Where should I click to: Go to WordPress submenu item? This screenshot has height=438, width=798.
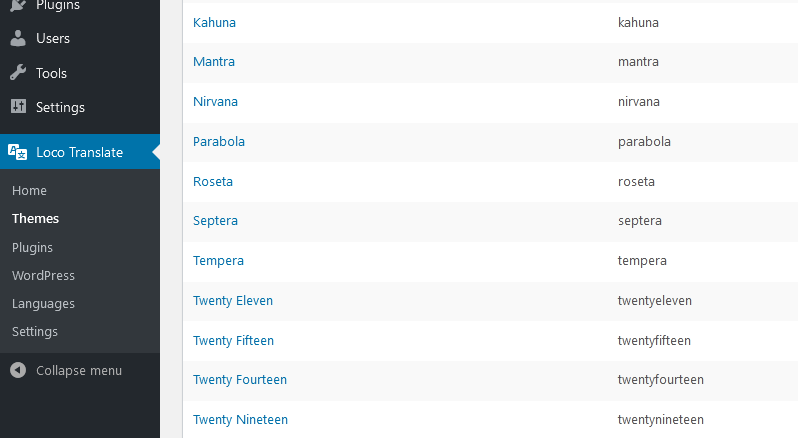pyautogui.click(x=43, y=275)
